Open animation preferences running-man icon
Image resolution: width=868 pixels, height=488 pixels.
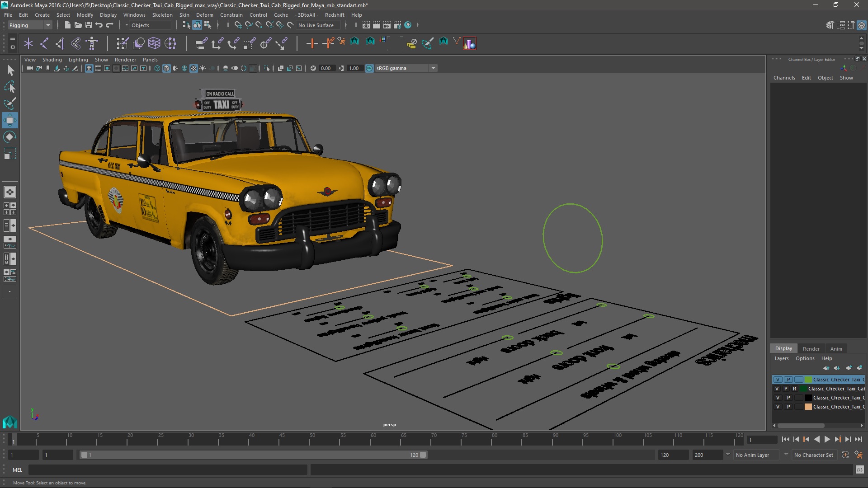pos(859,455)
